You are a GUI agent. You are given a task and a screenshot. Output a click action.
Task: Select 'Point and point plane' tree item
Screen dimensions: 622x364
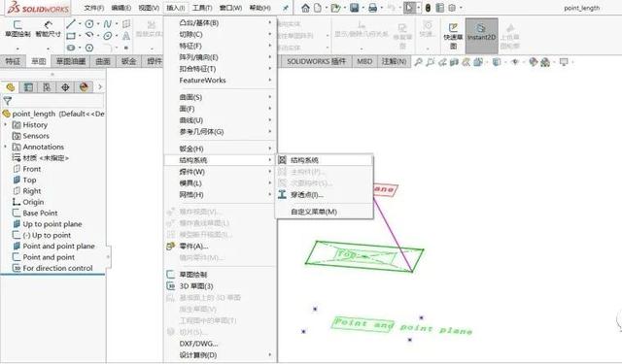click(x=54, y=246)
